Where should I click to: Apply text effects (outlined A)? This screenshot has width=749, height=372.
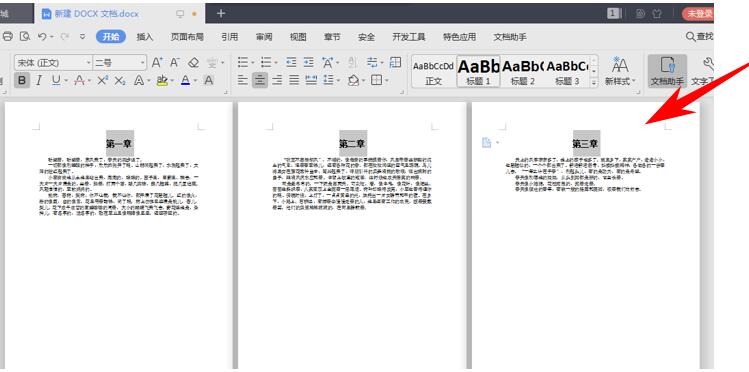pyautogui.click(x=139, y=80)
